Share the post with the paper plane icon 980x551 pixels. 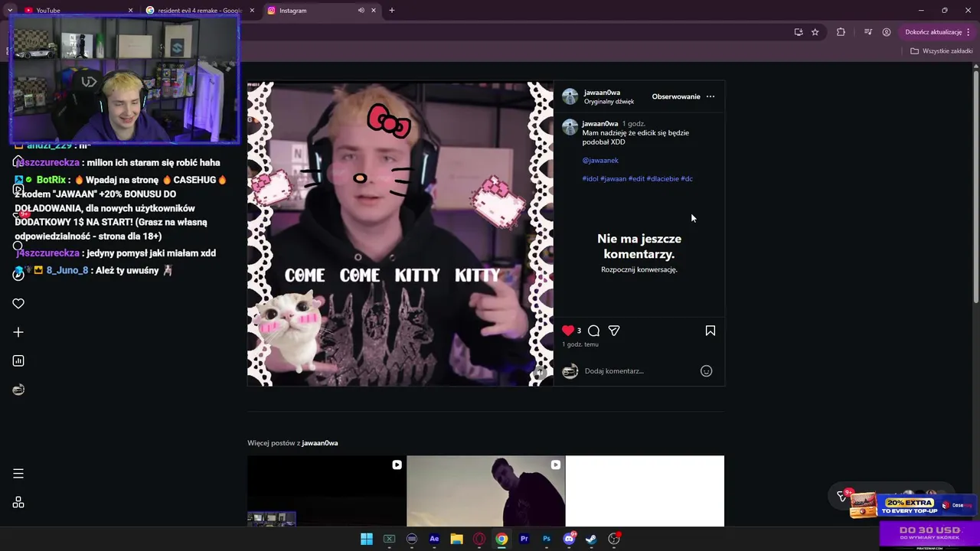pyautogui.click(x=614, y=331)
